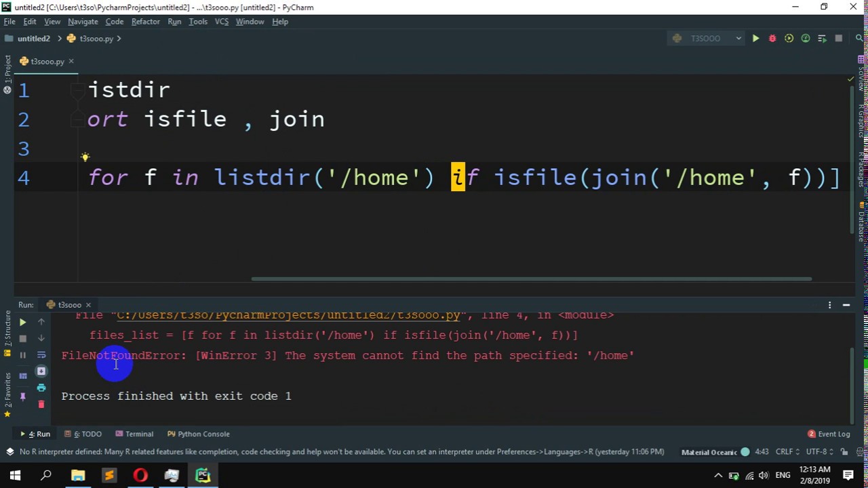Viewport: 868px width, 488px height.
Task: Click the editor horizontal scrollbar
Action: [x=531, y=279]
